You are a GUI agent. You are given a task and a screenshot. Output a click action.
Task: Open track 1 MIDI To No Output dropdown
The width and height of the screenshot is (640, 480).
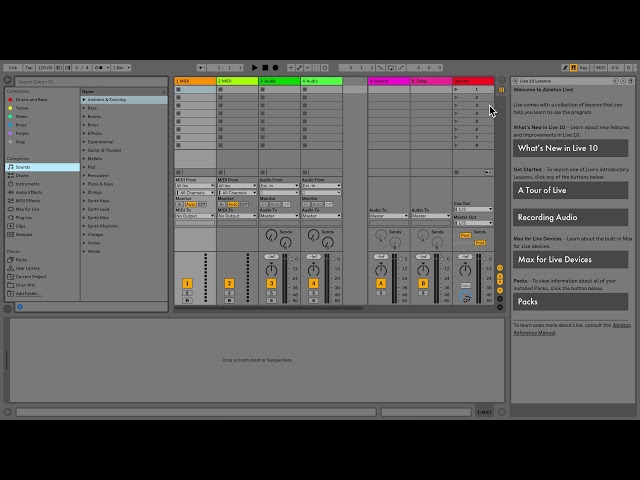point(195,216)
